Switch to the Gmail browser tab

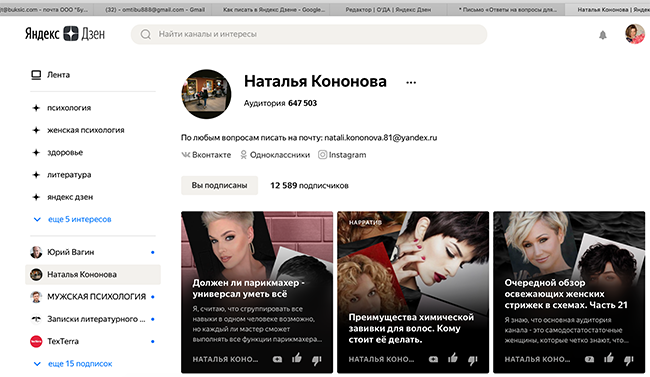coord(155,9)
